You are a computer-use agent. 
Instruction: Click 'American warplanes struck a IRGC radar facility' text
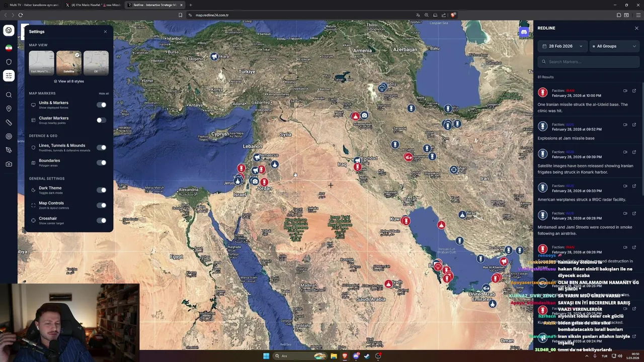click(582, 200)
